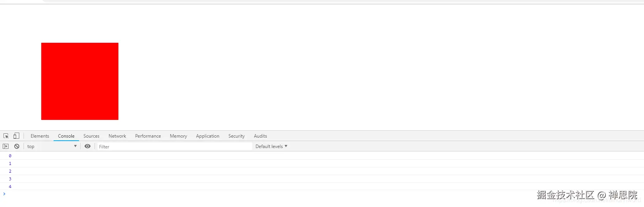This screenshot has width=644, height=207.
Task: Switch to the Elements tab
Action: (40, 136)
